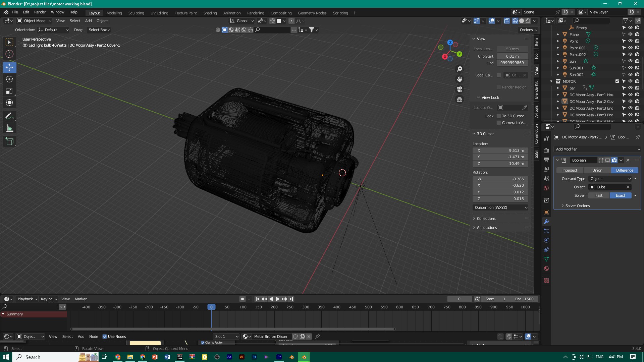644x362 pixels.
Task: Click the timeline playhead at frame 0
Action: (211, 307)
